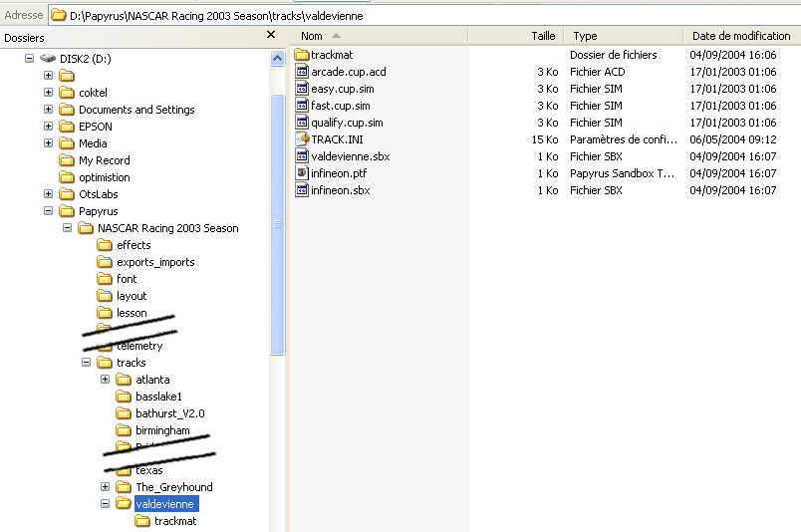Click the effects folder icon
Image resolution: width=801 pixels, height=532 pixels.
pyautogui.click(x=105, y=245)
